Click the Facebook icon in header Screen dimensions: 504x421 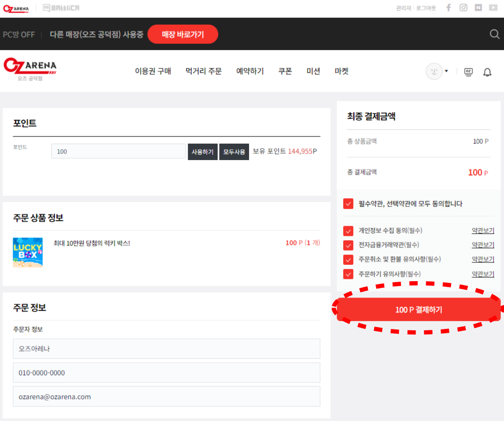point(448,8)
